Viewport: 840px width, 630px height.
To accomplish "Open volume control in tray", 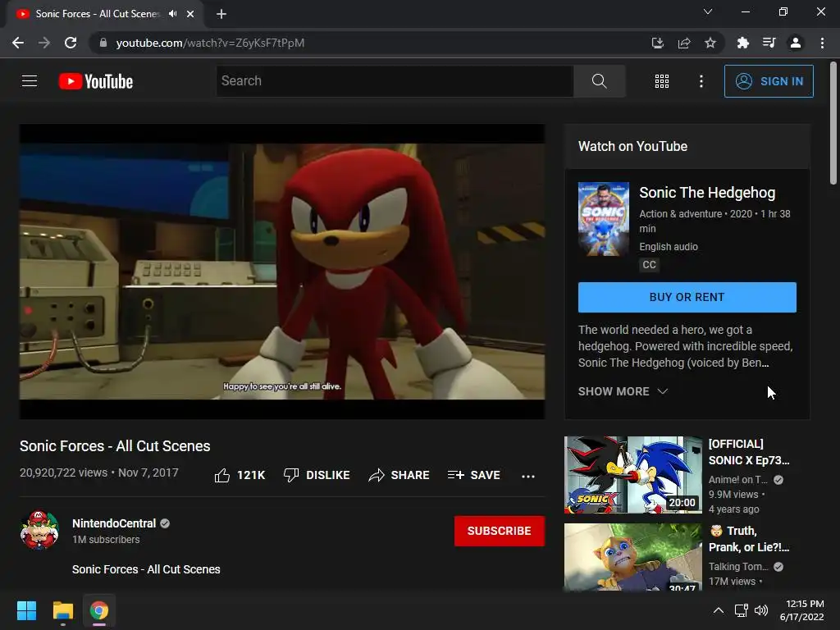I will 761,610.
